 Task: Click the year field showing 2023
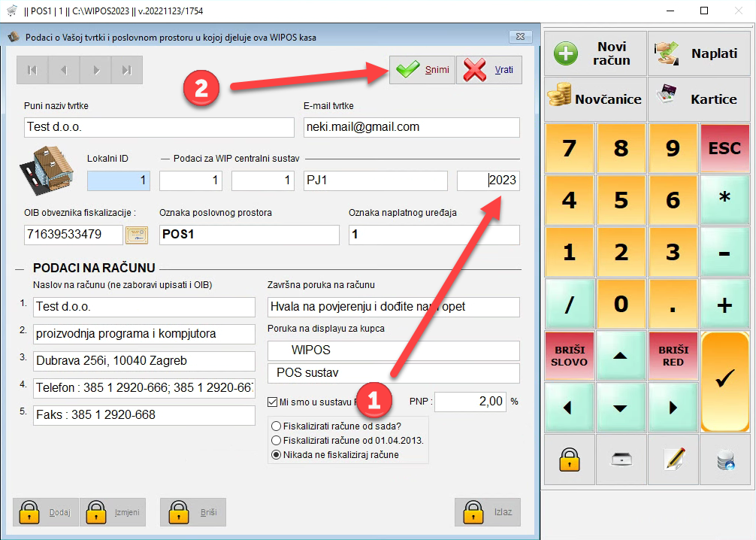point(488,181)
